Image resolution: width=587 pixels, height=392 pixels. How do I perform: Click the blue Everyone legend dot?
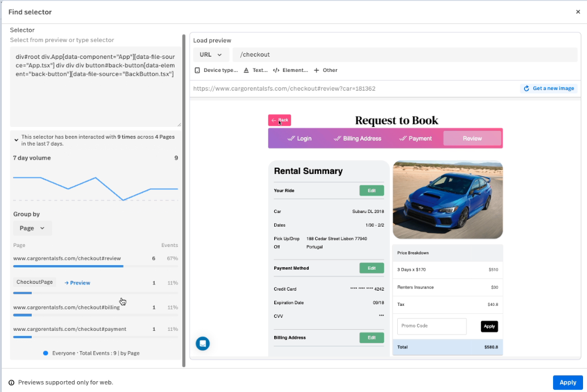[46, 352]
